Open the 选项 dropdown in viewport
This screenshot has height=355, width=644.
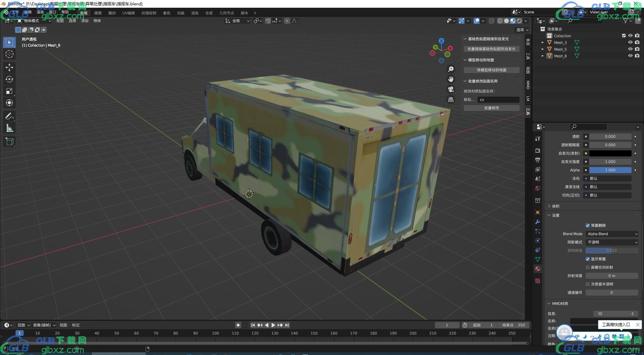[x=522, y=30]
